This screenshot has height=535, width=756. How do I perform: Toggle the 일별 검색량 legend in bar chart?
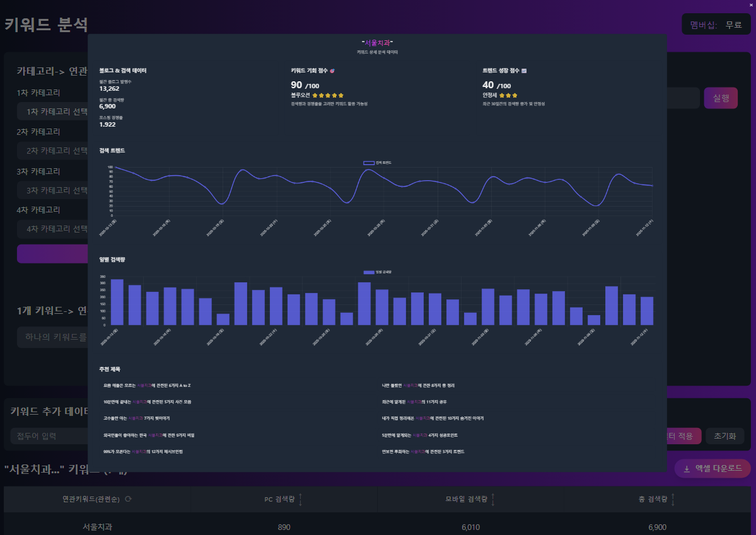[x=376, y=272]
